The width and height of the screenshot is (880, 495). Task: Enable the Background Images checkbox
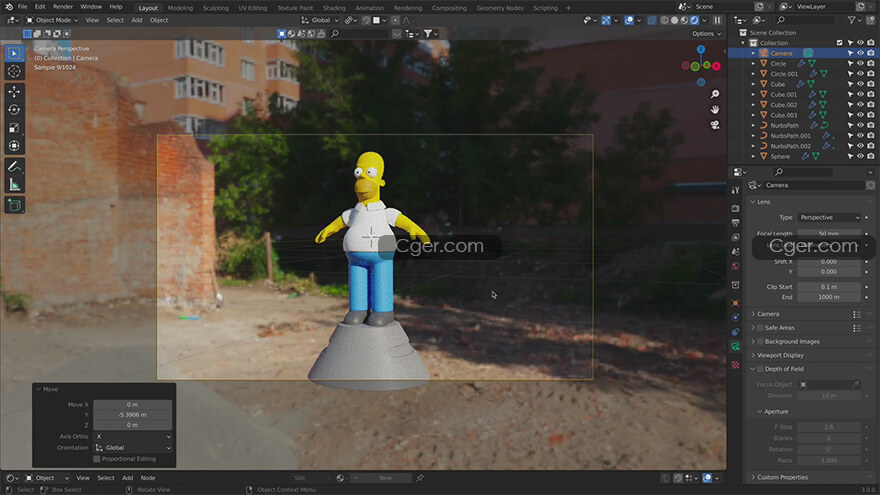pos(760,341)
